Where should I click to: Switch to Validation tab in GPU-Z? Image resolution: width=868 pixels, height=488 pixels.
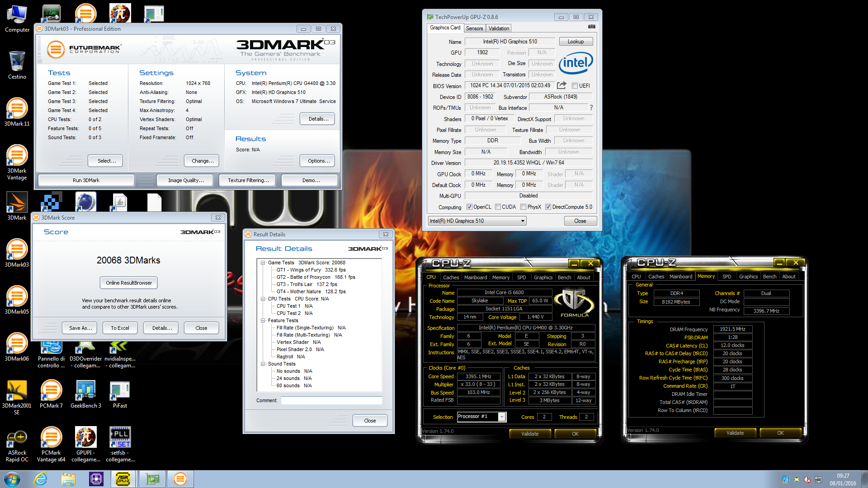click(x=499, y=28)
